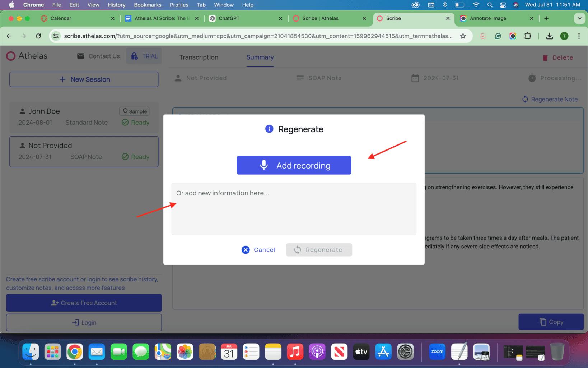Open Finder from the Dock
This screenshot has width=588, height=368.
click(31, 352)
